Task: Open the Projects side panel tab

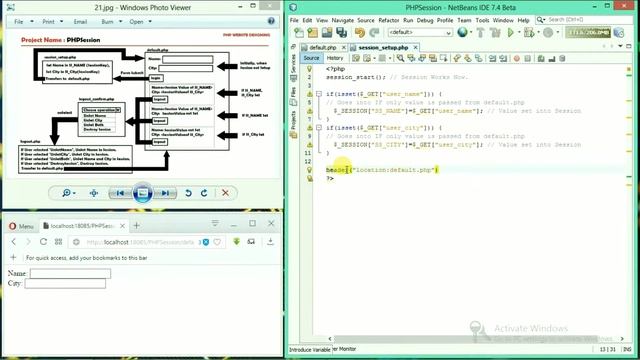Action: (x=293, y=124)
